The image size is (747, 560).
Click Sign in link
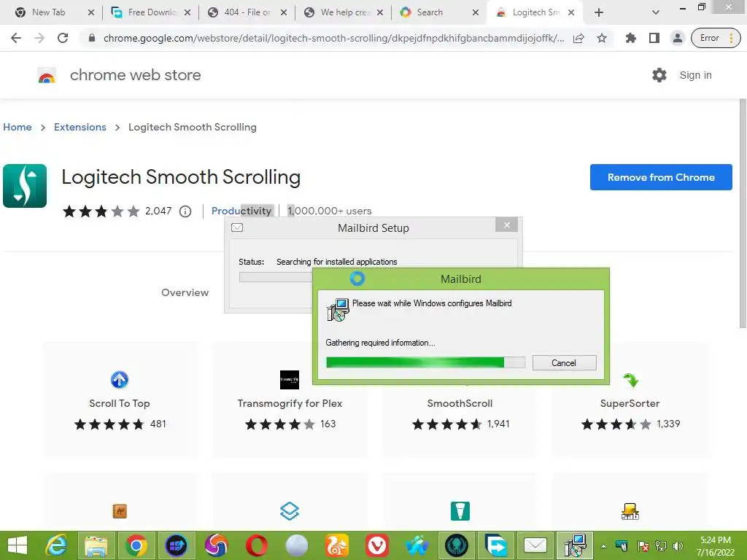695,75
